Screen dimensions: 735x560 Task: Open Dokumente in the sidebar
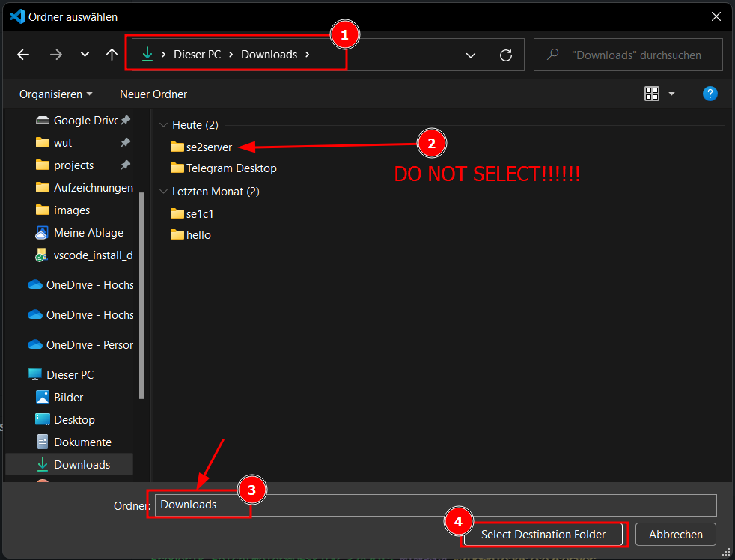[82, 442]
